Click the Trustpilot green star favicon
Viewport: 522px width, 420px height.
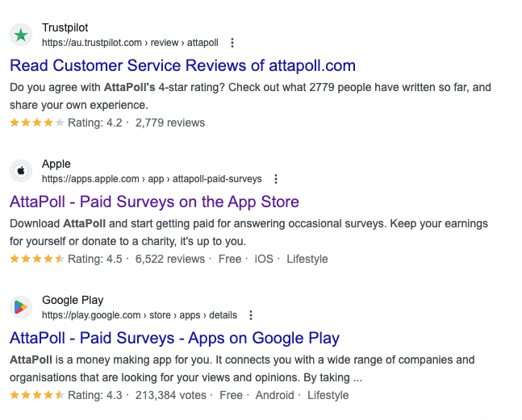[x=21, y=35]
